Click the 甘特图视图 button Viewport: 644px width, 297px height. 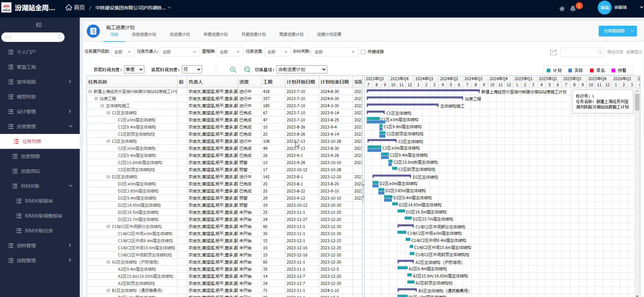(614, 31)
